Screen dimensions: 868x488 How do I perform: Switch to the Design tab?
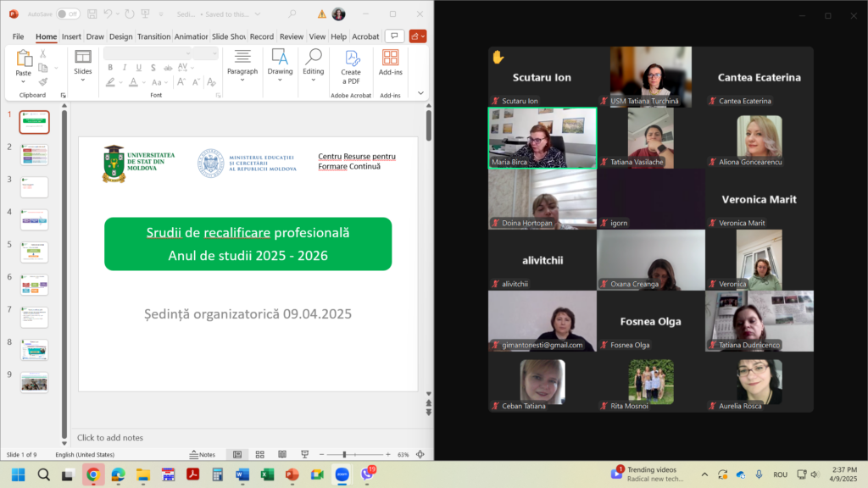point(120,36)
